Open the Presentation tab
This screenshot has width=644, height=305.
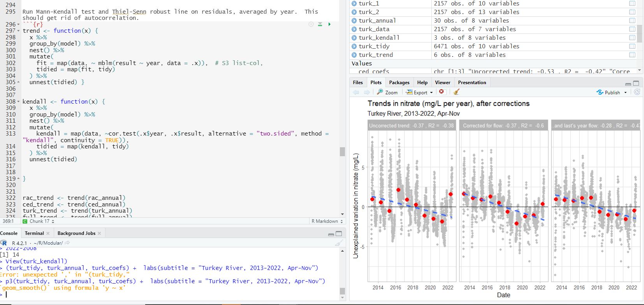coord(472,83)
